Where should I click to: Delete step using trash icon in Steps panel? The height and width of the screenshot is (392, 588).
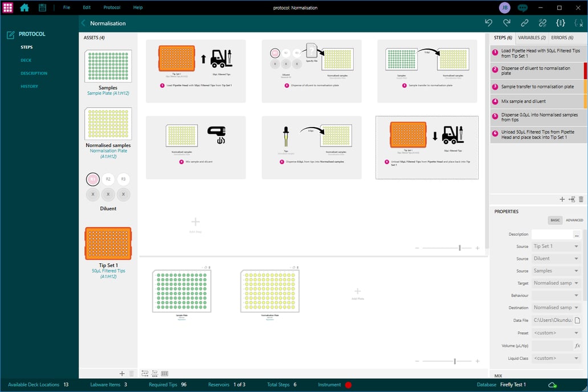(581, 199)
